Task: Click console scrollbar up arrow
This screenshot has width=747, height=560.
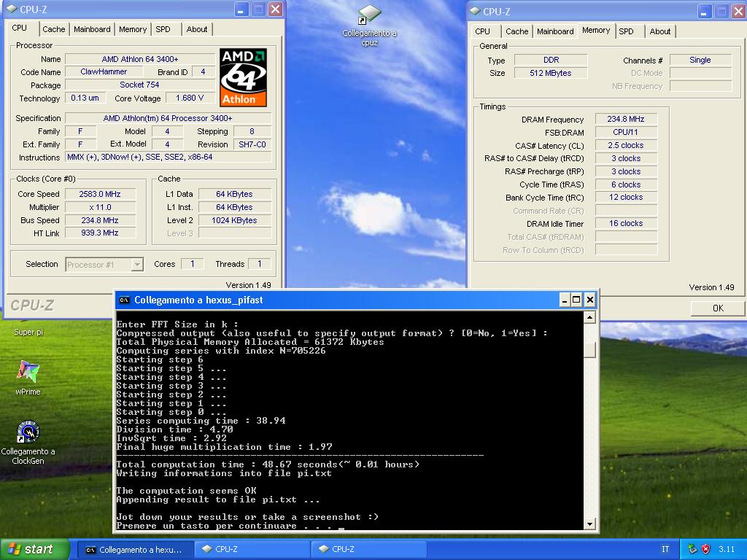Action: click(589, 318)
